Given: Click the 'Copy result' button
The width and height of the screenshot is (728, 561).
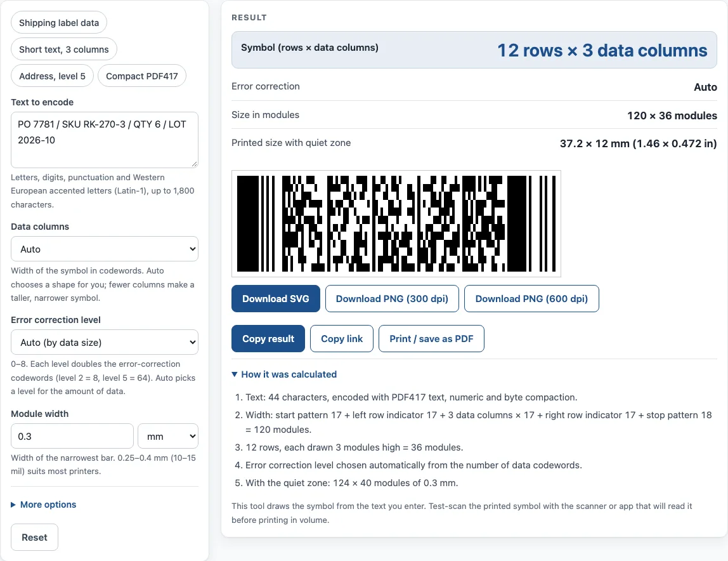Looking at the screenshot, I should pyautogui.click(x=268, y=339).
